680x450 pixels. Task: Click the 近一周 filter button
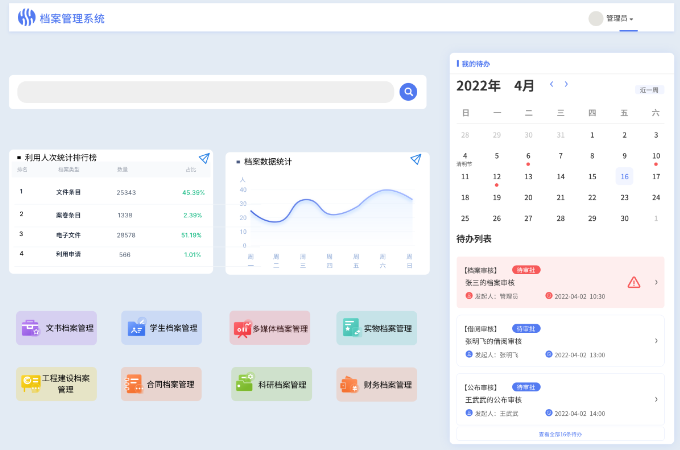(649, 90)
